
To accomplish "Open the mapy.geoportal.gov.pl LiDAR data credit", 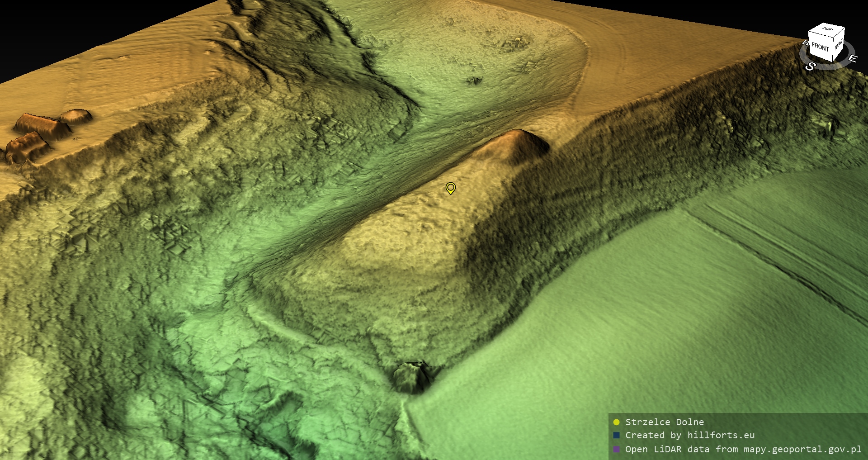I will pyautogui.click(x=743, y=449).
